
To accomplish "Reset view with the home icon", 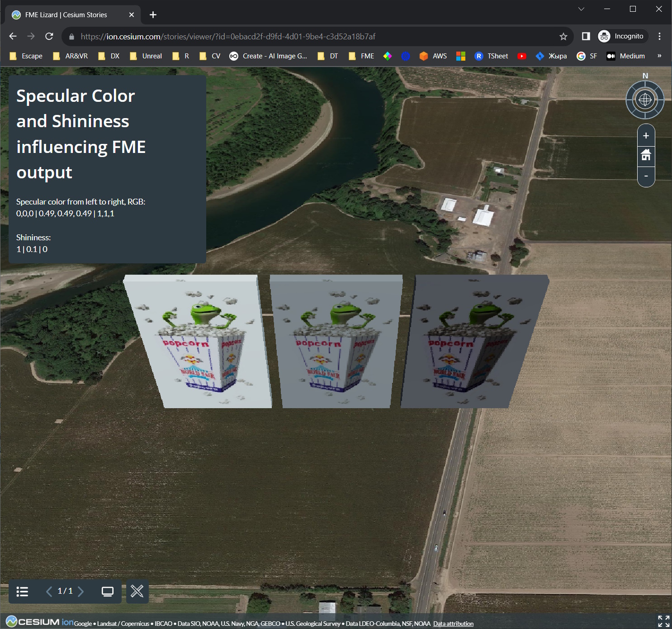I will 646,155.
